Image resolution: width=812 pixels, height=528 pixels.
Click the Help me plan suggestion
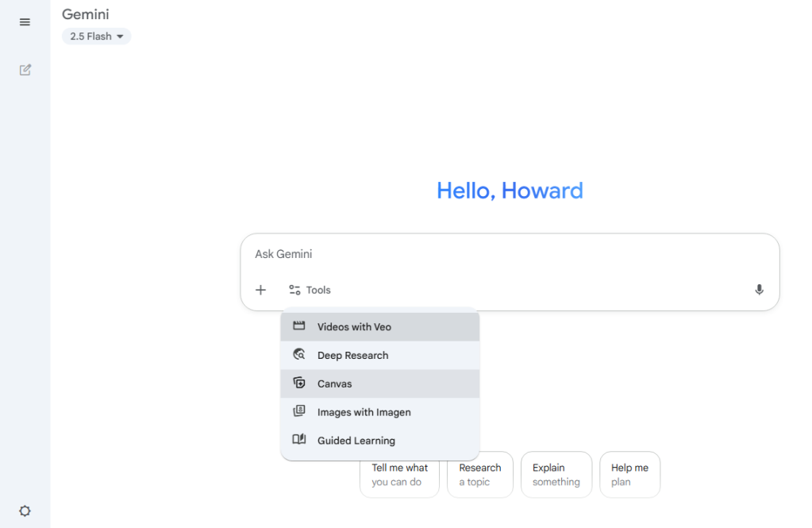pos(629,474)
